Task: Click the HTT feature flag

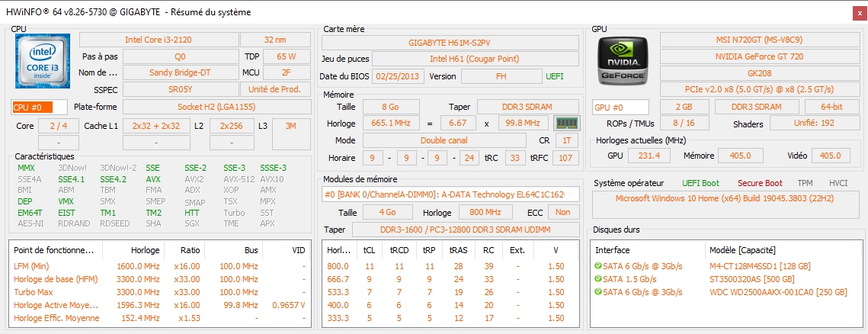Action: (193, 213)
